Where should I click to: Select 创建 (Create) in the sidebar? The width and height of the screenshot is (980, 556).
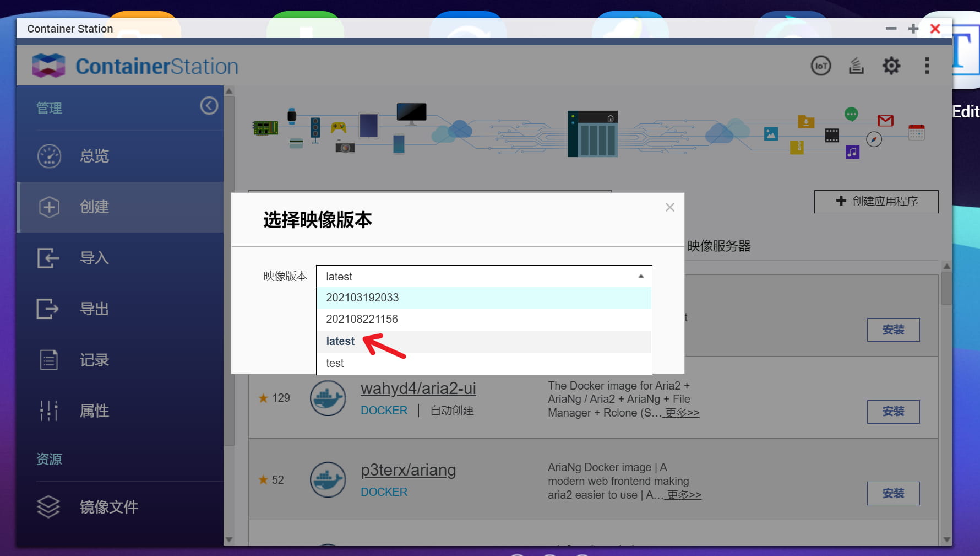[x=94, y=207]
